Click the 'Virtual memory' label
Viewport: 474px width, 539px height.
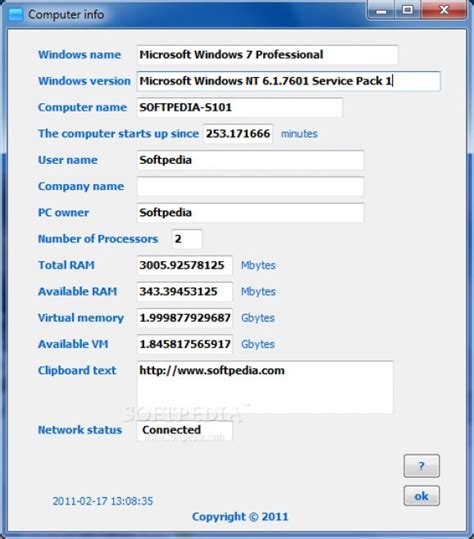point(81,318)
